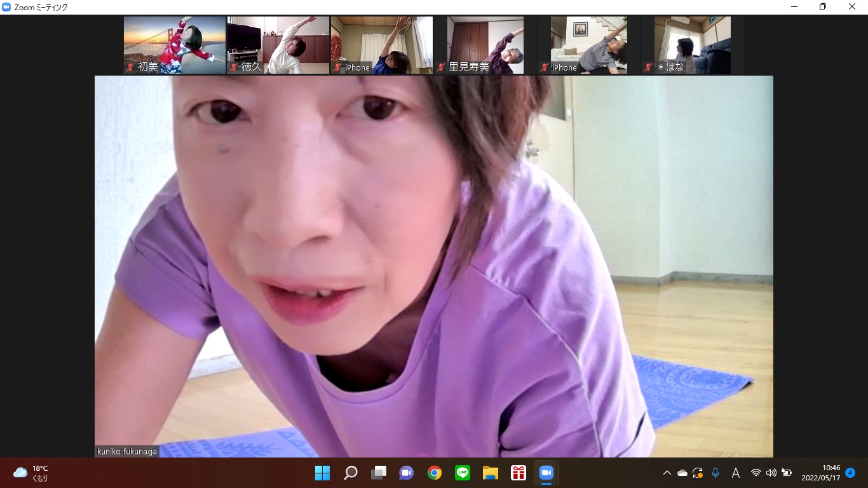Toggle the IME input mode 'A' indicator
The image size is (868, 488).
[736, 473]
